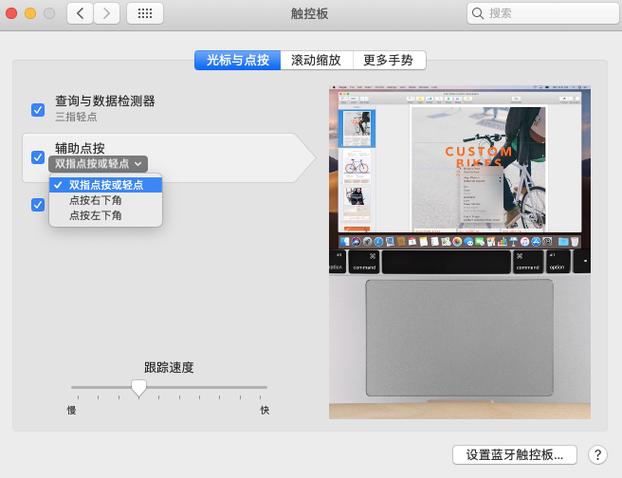Toggle 辅助点按 checkbox
The width and height of the screenshot is (622, 478).
(x=38, y=157)
